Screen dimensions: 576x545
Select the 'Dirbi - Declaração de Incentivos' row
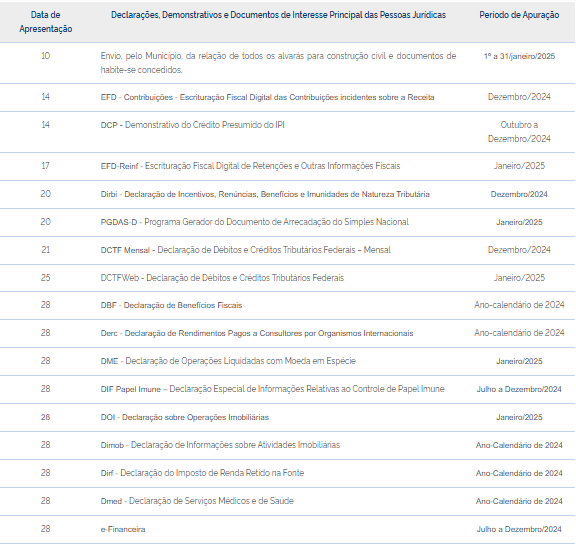265,194
